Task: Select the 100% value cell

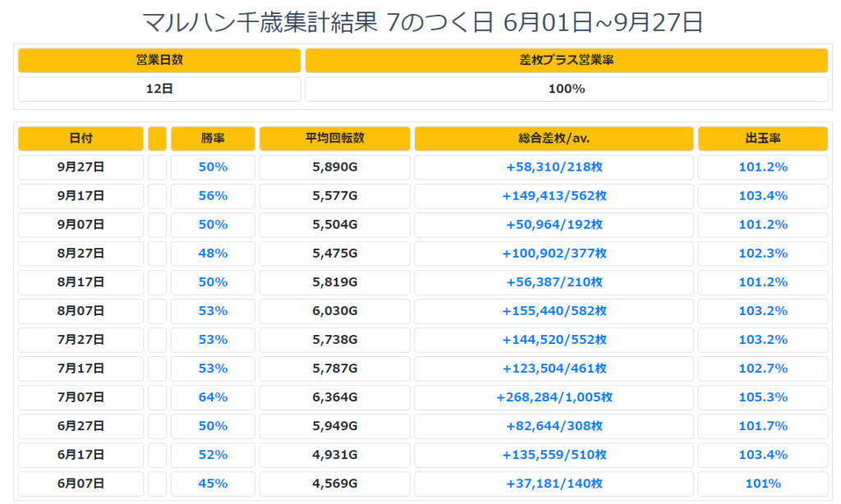Action: 567,89
